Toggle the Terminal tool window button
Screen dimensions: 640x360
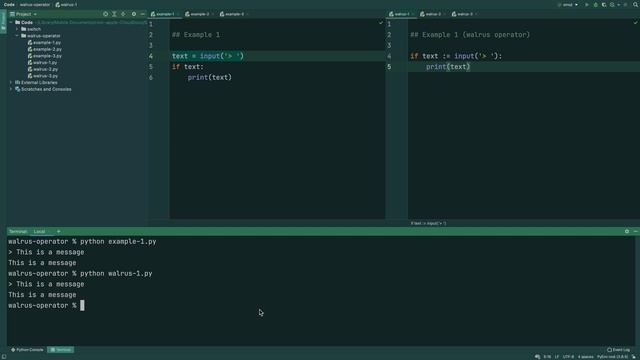[61, 350]
